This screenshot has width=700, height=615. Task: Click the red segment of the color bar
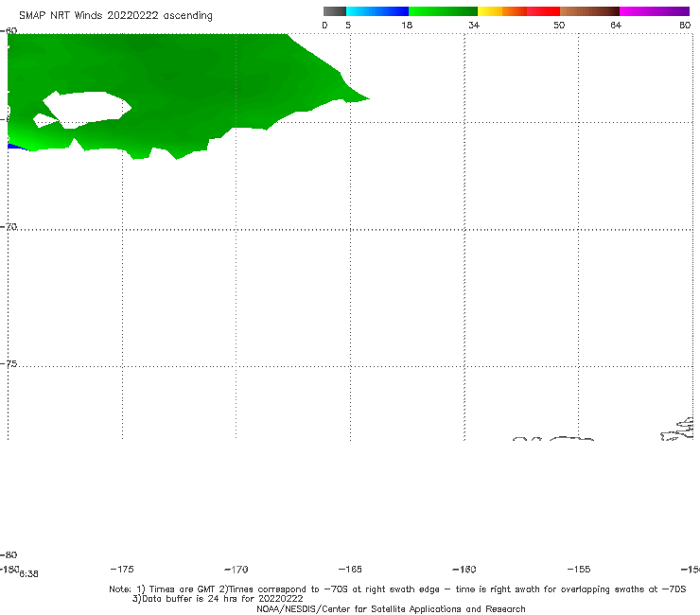pos(543,11)
